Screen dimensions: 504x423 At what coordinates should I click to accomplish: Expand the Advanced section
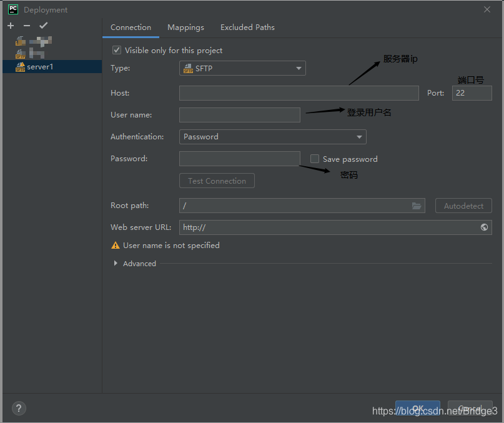(116, 264)
